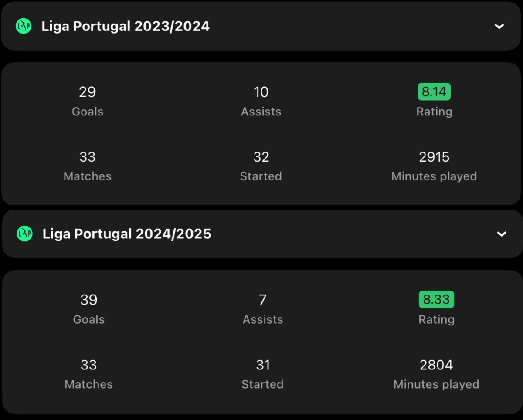Viewport: 523px width, 420px height.
Task: Select the 31 Started stat
Action: (263, 374)
